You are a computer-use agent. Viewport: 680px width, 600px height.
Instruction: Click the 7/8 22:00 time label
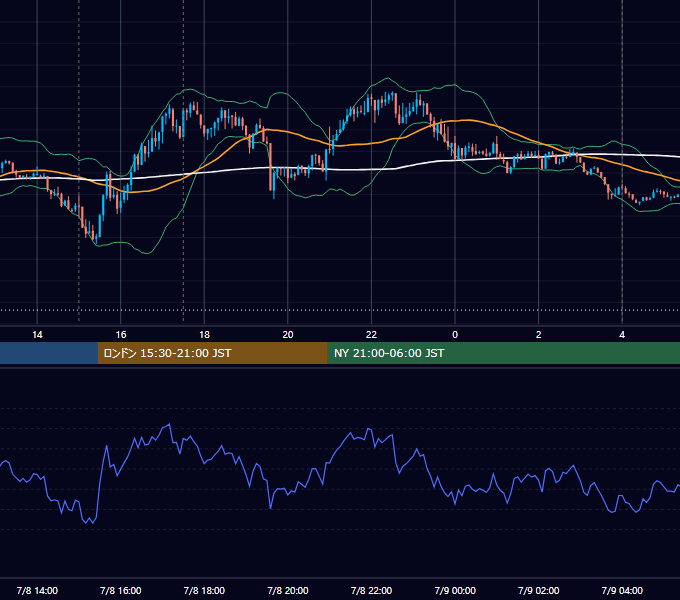pyautogui.click(x=371, y=590)
